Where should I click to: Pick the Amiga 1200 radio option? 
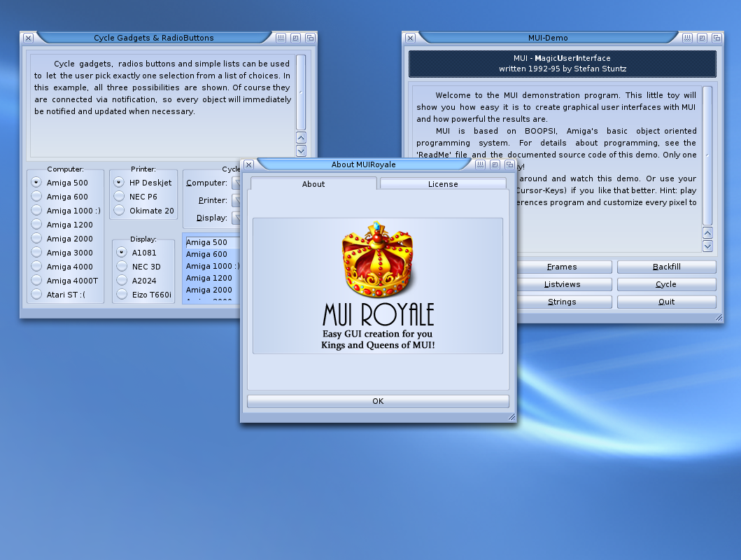click(x=36, y=225)
